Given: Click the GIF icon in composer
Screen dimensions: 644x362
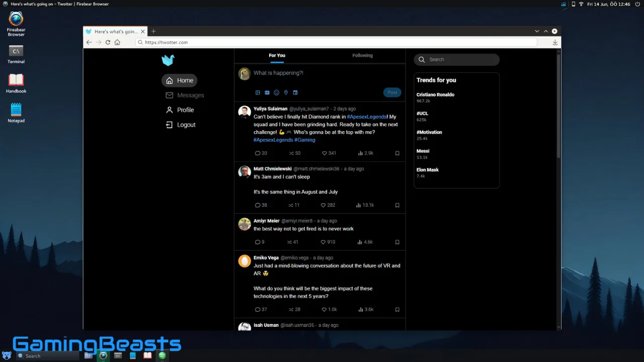Looking at the screenshot, I should point(267,93).
